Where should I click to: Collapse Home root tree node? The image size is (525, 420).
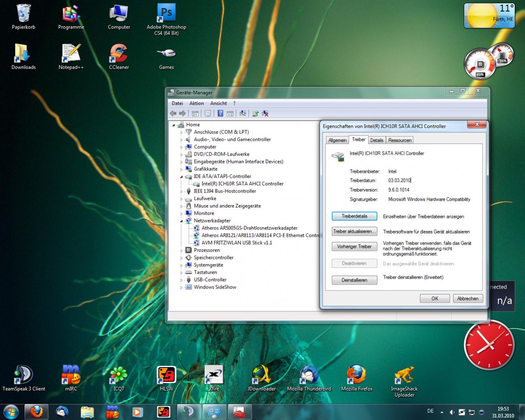(174, 125)
